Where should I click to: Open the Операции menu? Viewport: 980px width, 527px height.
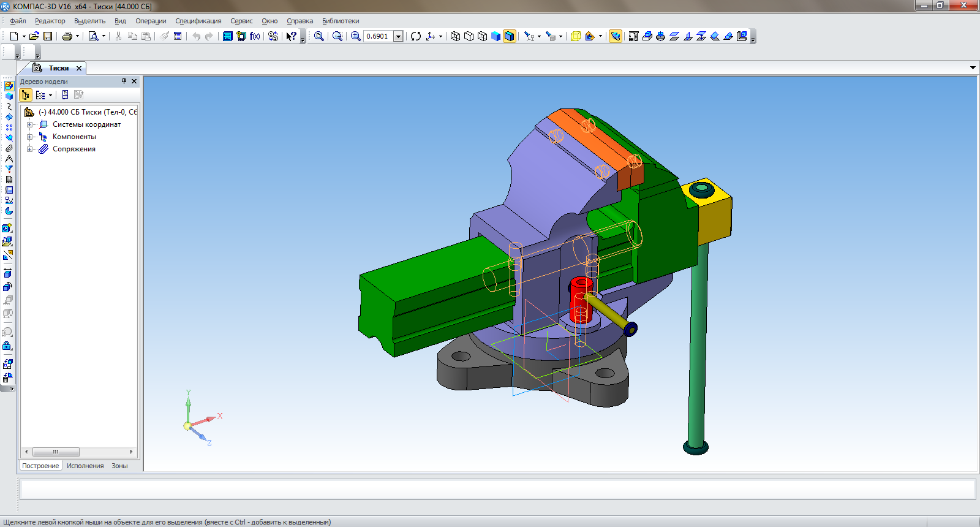pyautogui.click(x=151, y=21)
